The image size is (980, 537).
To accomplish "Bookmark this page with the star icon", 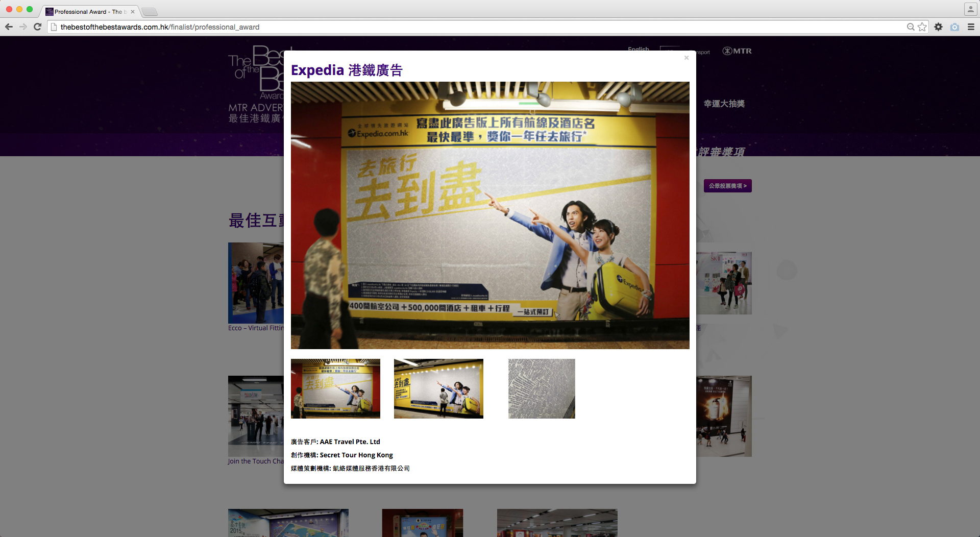I will tap(922, 27).
